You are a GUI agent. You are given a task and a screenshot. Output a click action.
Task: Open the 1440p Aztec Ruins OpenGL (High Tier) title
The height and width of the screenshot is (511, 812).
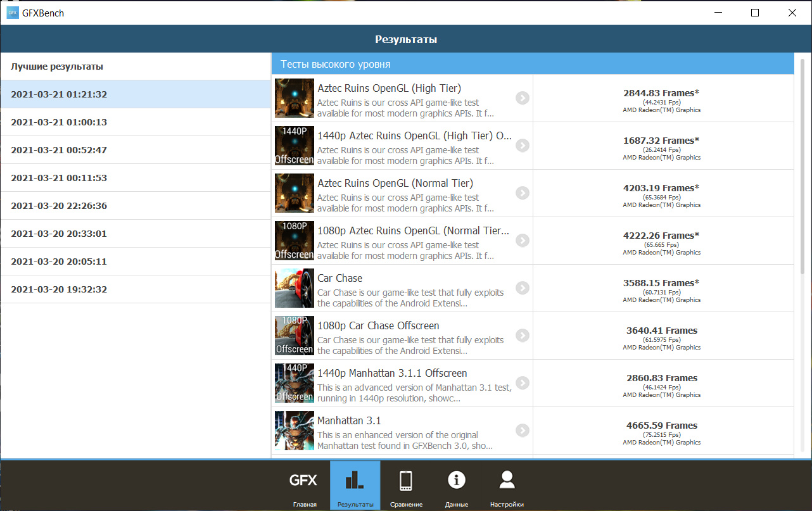click(x=415, y=136)
